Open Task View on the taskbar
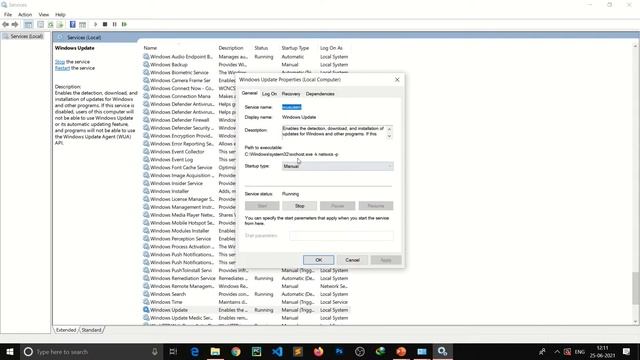This screenshot has width=640, height=360. tap(173, 351)
